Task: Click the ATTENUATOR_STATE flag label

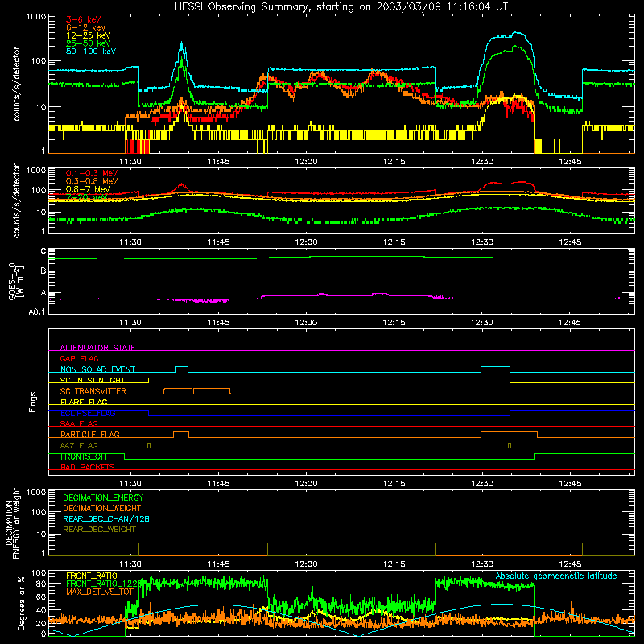Action: tap(97, 348)
